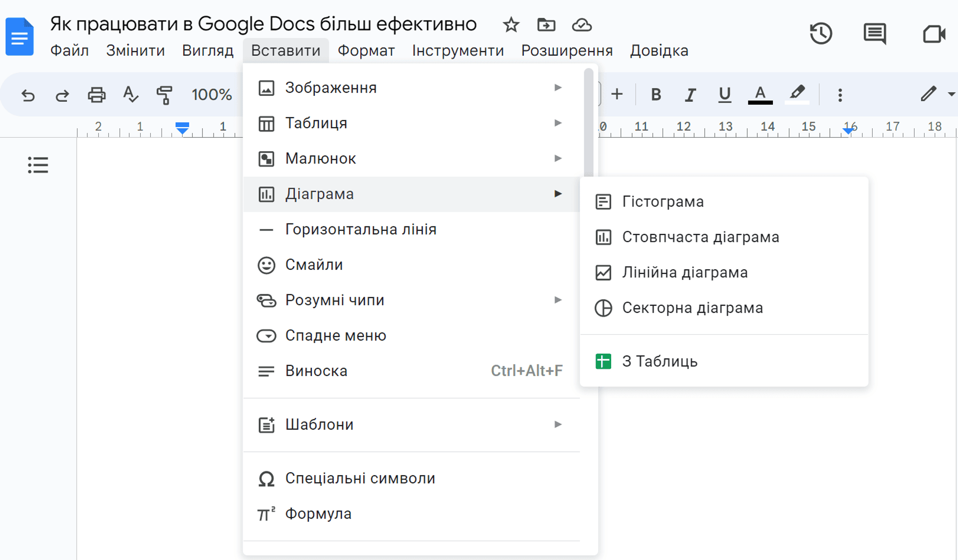
Task: Rename the document title field
Action: (263, 24)
